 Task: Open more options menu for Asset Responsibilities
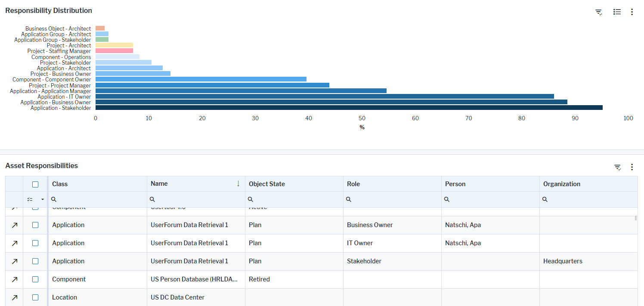pyautogui.click(x=632, y=167)
